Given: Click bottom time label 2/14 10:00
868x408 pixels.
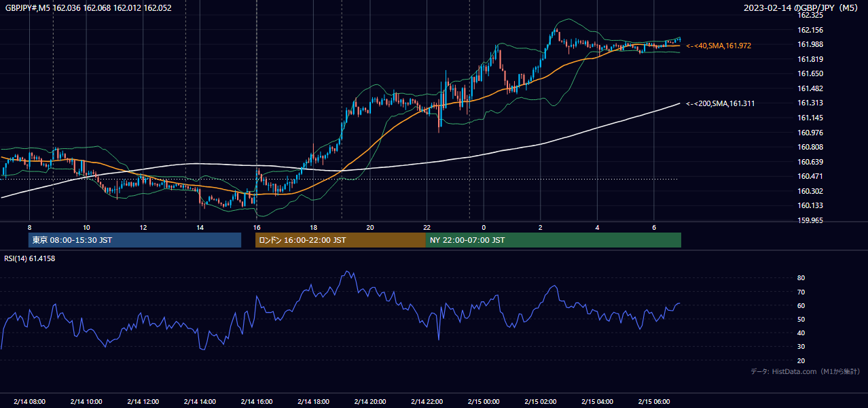Looking at the screenshot, I should (86, 401).
